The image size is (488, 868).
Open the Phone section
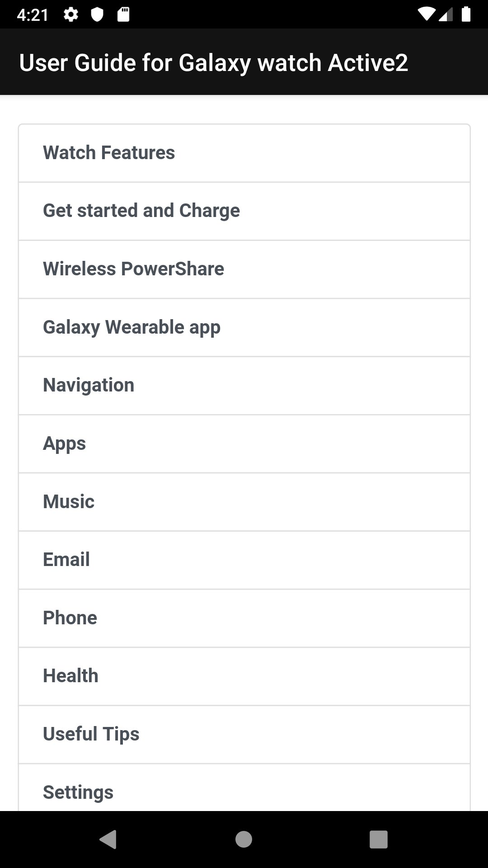(x=244, y=618)
